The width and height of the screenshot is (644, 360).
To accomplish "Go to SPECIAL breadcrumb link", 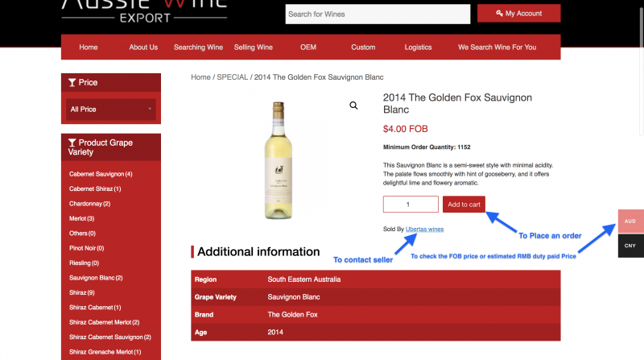I will pyautogui.click(x=233, y=77).
